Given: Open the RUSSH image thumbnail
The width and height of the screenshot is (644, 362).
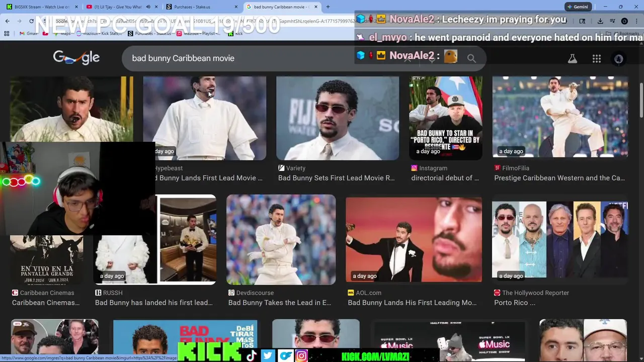Looking at the screenshot, I should [156, 239].
